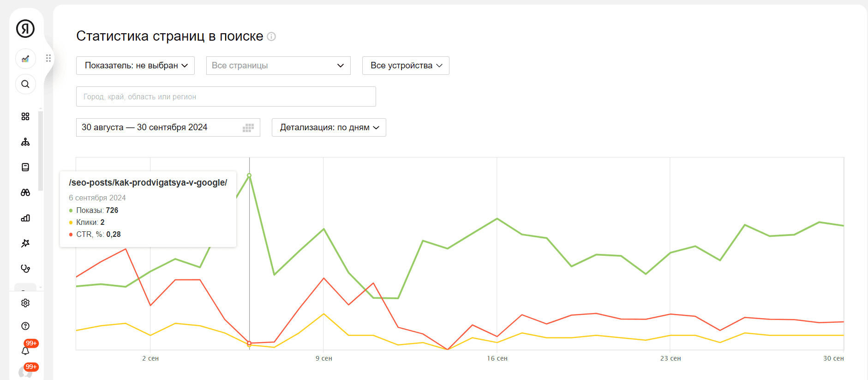Viewport: 868px width, 380px height.
Task: Click the Yandex logo icon
Action: (25, 29)
